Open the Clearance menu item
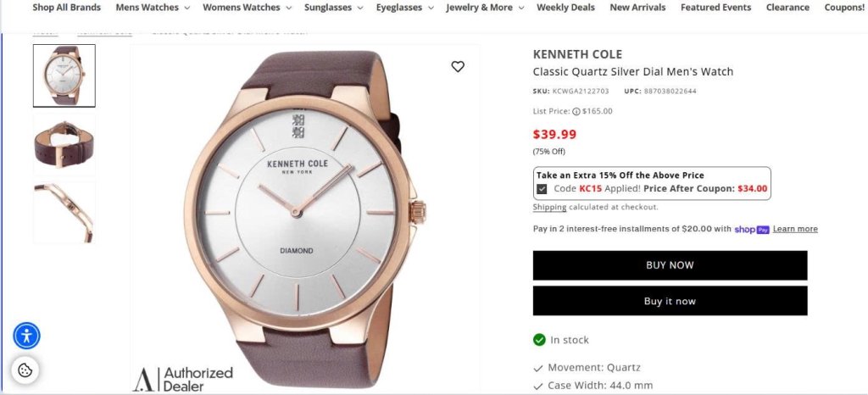Screen dimensions: 868x395 click(x=787, y=8)
